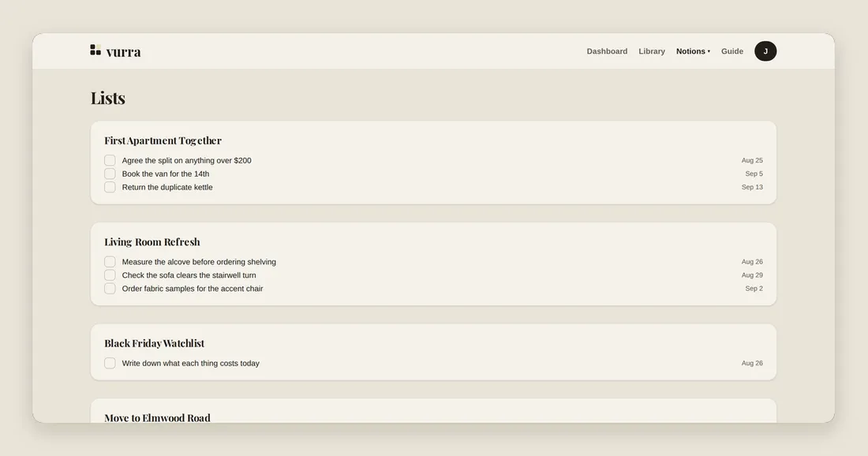
Task: Expand the Notions dropdown menu
Action: click(x=693, y=51)
